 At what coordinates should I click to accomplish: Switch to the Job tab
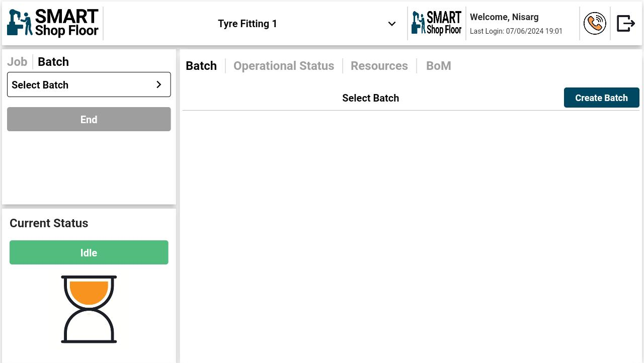(17, 62)
